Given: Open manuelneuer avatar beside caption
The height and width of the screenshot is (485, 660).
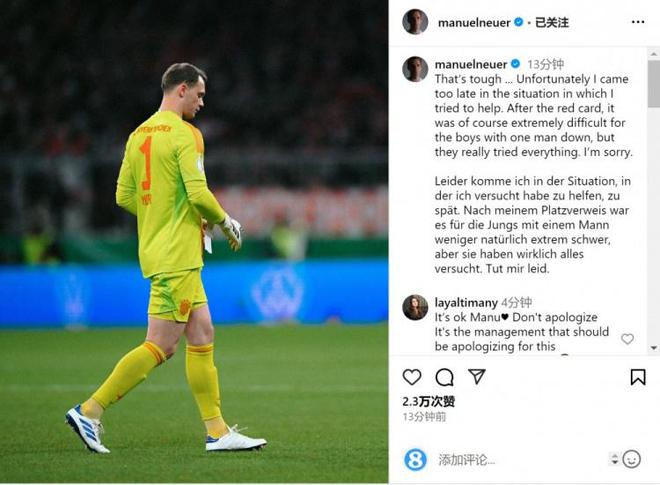Looking at the screenshot, I should point(415,69).
